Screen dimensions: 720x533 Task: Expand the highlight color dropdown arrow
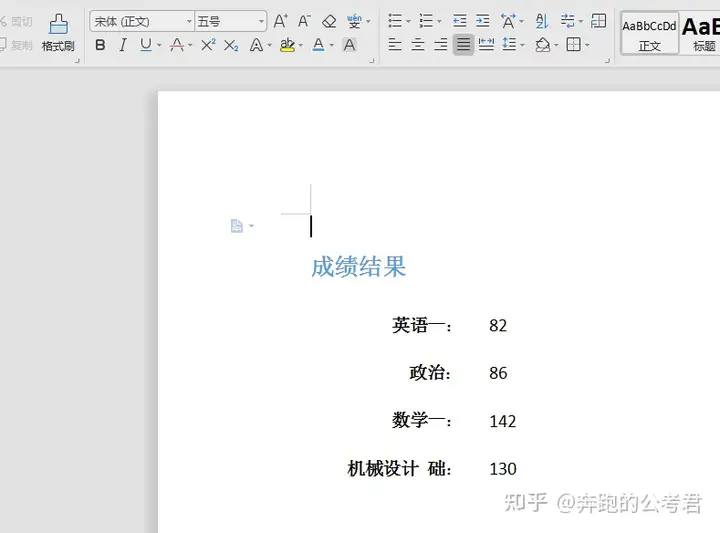point(301,45)
